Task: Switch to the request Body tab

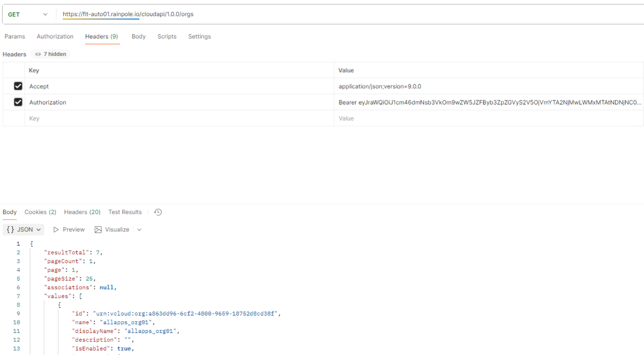Action: [138, 36]
